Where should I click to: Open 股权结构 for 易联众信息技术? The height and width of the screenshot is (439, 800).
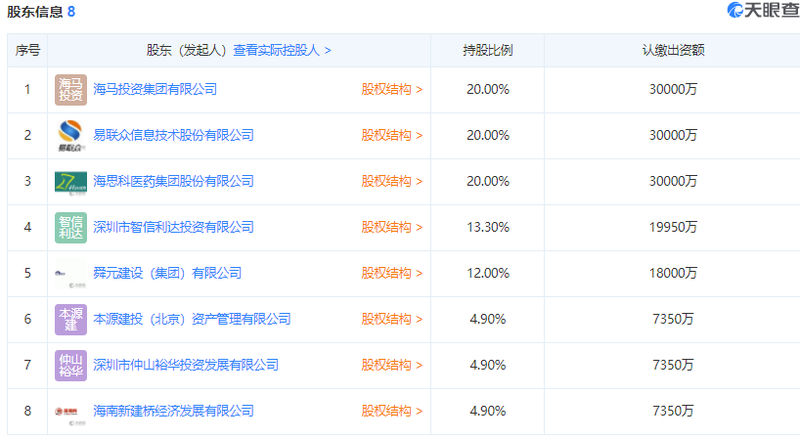coord(392,135)
